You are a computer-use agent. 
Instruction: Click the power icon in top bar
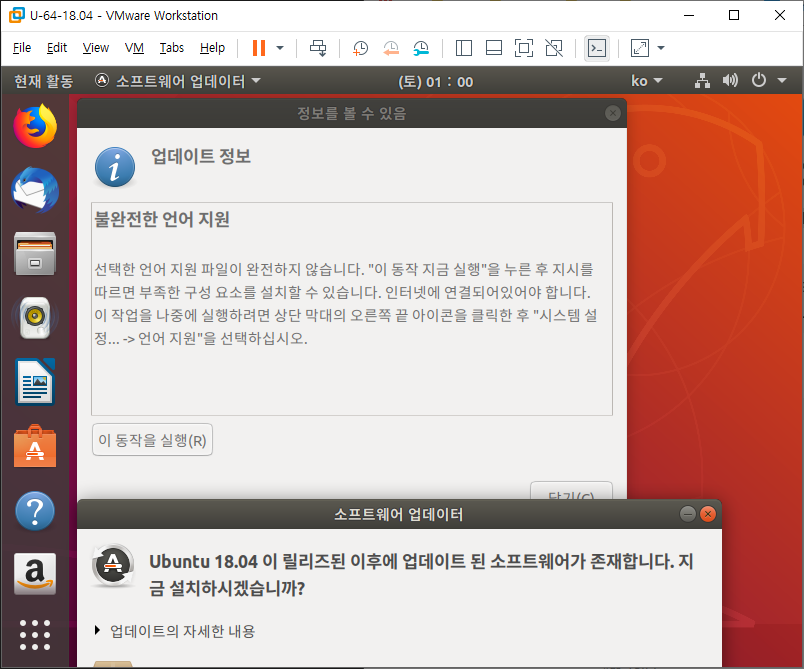758,80
